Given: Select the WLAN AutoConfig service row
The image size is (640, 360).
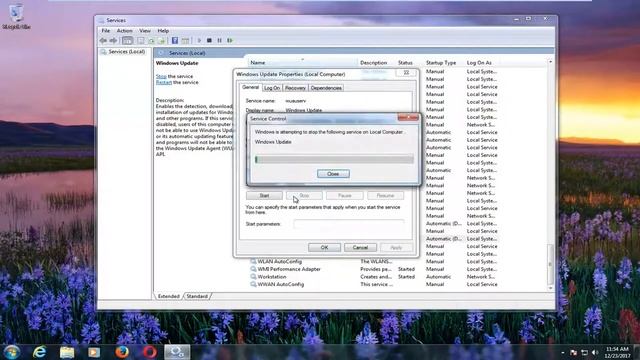Looking at the screenshot, I should click(373, 261).
